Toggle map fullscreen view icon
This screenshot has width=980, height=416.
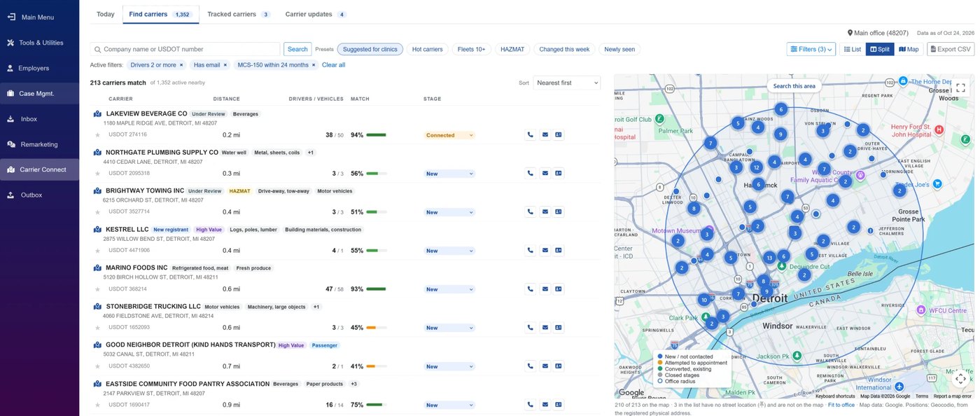pos(960,88)
